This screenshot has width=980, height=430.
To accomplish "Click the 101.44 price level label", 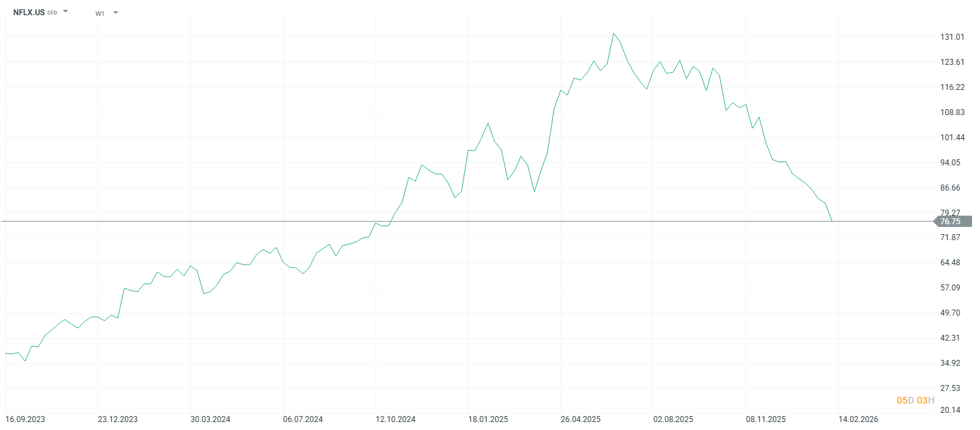I will click(951, 138).
